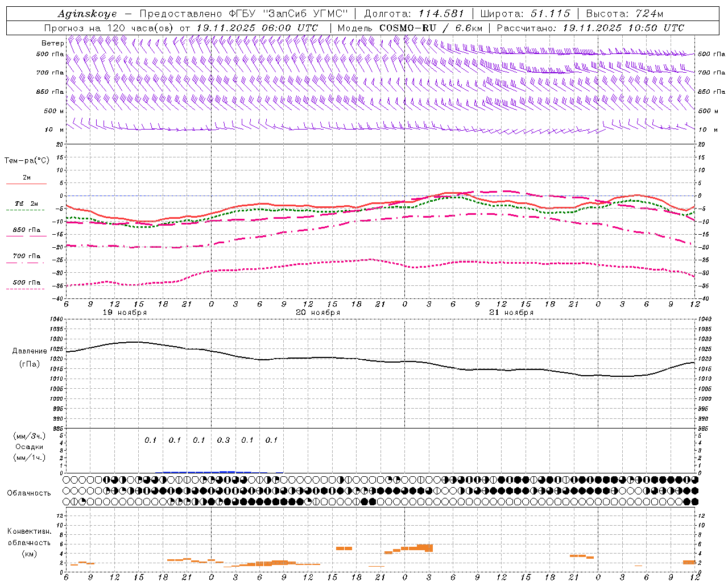Image resolution: width=728 pixels, height=582 pixels.
Task: Click the Осадки precipitation label
Action: point(29,447)
